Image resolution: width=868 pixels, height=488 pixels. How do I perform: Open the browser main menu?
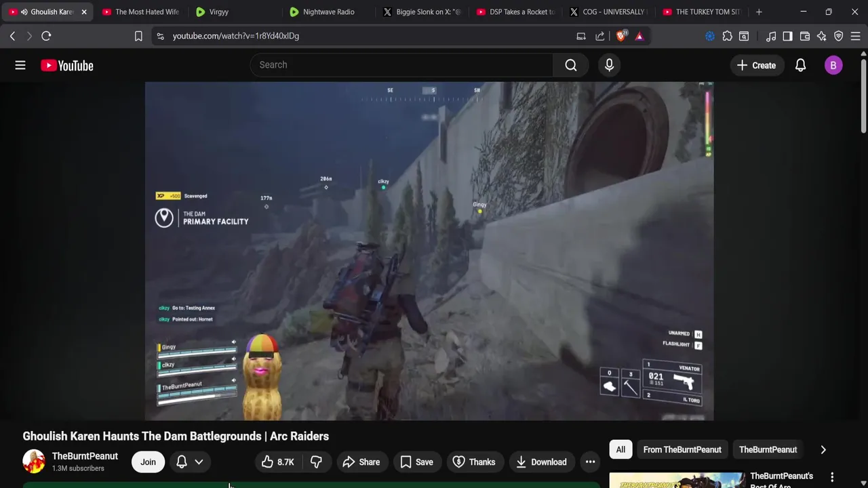coord(855,36)
